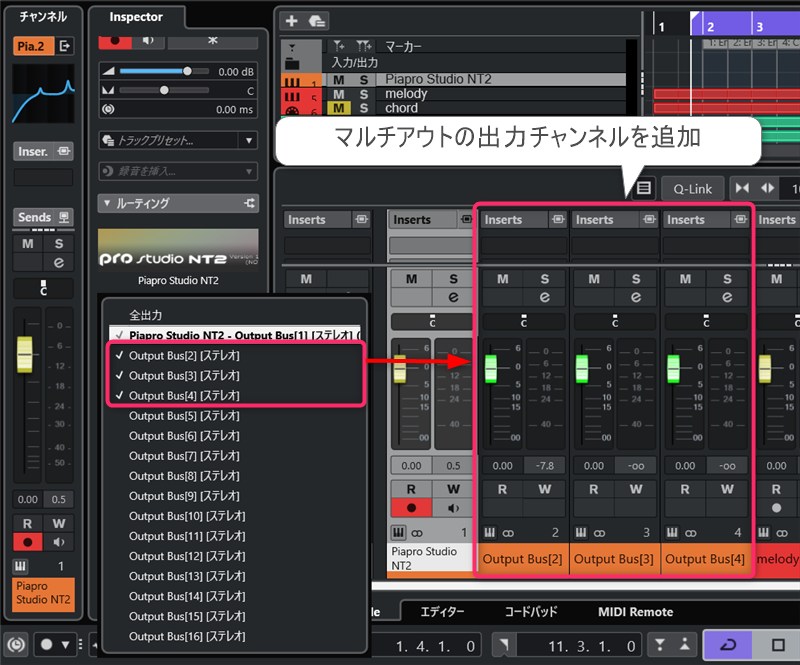Click Inspector pan slider handle
Viewport: 800px width, 665px height.
click(x=164, y=90)
